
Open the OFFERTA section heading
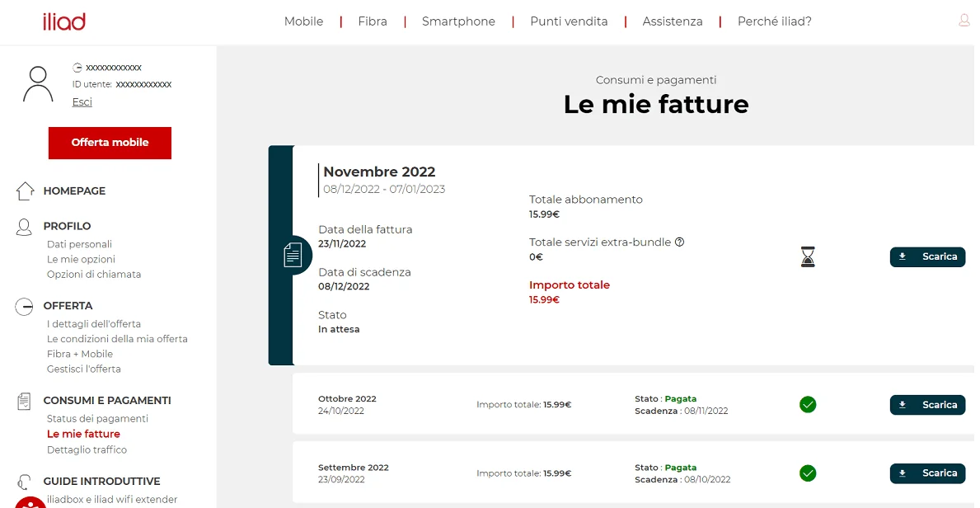pyautogui.click(x=68, y=306)
